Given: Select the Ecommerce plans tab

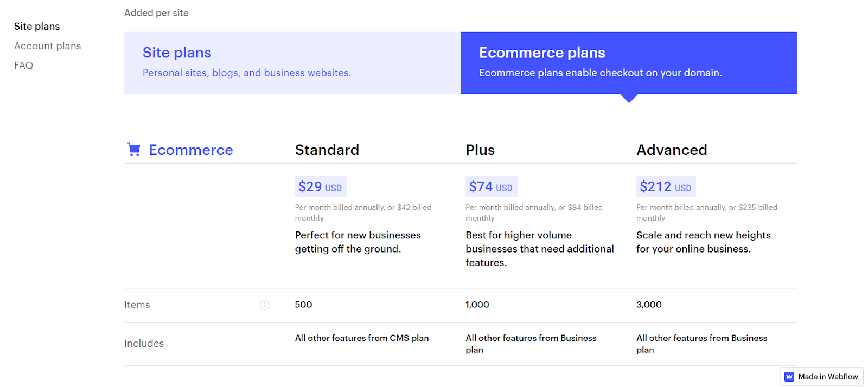Looking at the screenshot, I should (629, 63).
